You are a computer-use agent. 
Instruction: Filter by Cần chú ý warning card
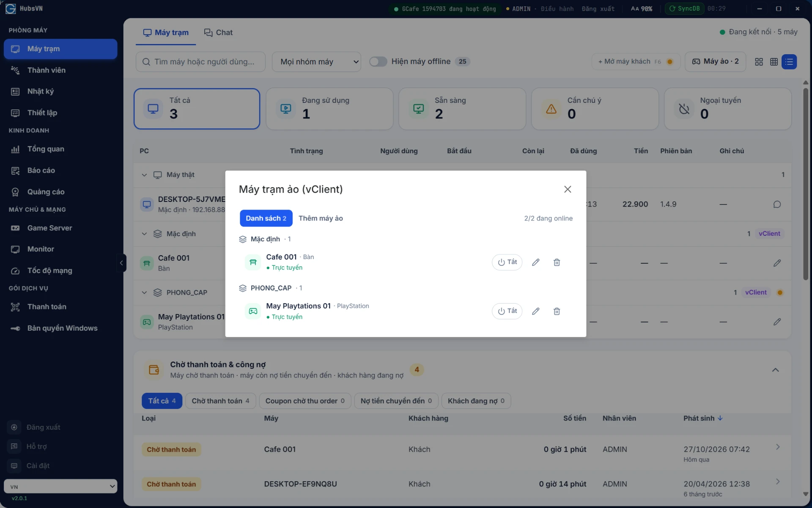(x=595, y=109)
